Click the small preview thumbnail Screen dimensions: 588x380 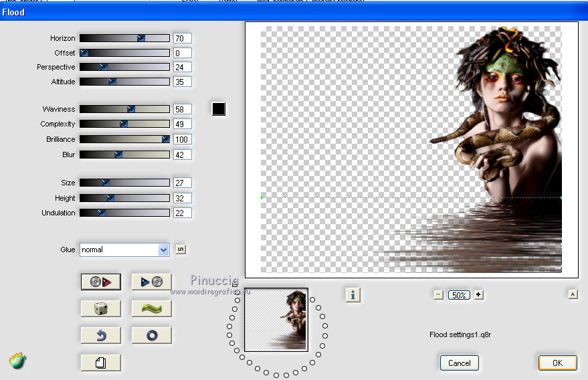coord(276,320)
